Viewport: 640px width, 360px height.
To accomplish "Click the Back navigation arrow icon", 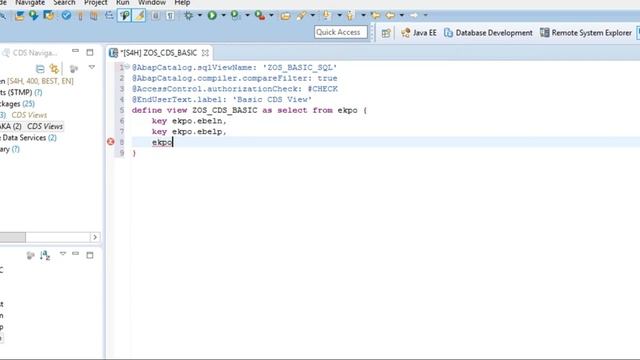I will (x=390, y=16).
